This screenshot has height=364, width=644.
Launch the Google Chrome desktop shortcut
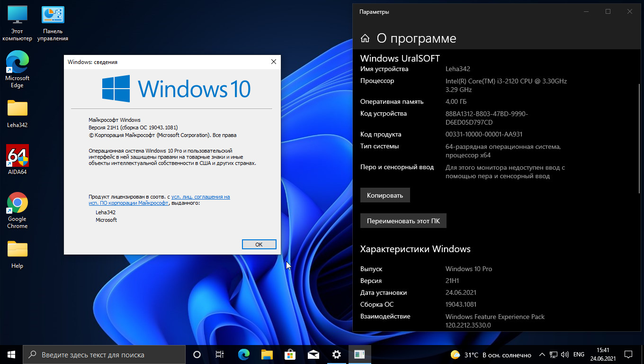(18, 210)
